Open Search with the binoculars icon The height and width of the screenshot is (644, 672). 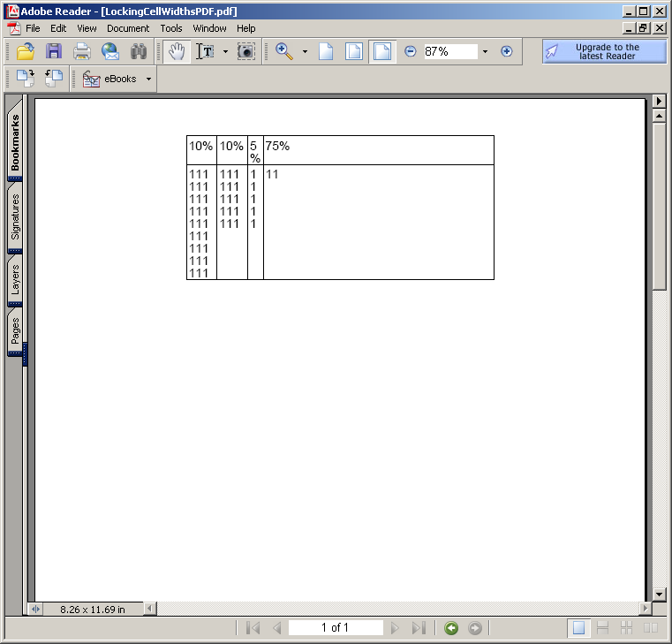(139, 51)
